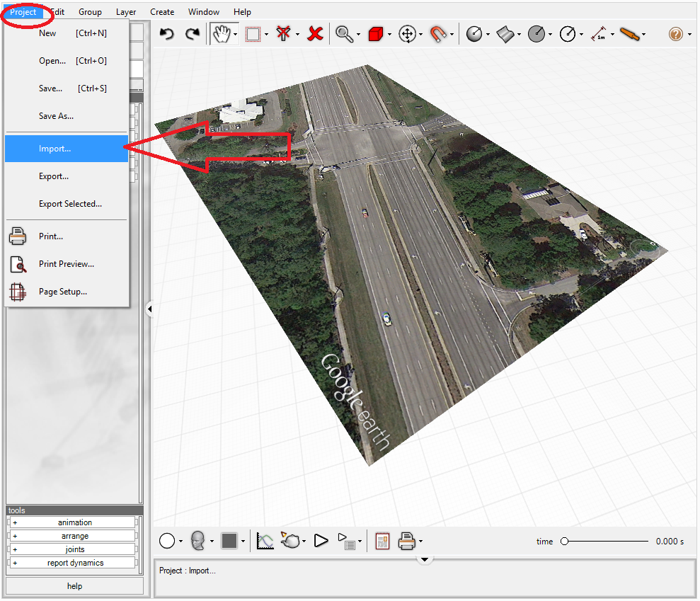Click the crossed-out figure icon

point(283,34)
